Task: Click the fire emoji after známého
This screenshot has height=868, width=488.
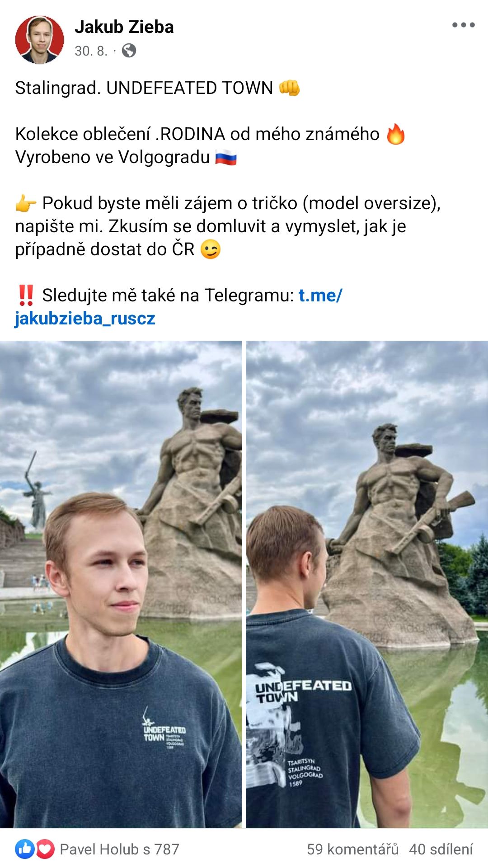Action: (x=396, y=134)
